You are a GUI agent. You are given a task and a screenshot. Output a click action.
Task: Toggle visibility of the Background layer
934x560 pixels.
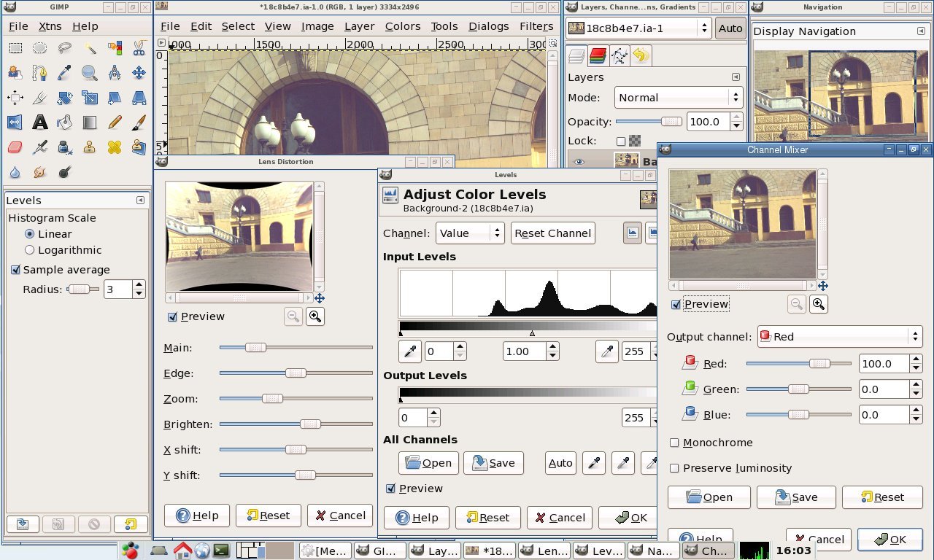[x=579, y=162]
